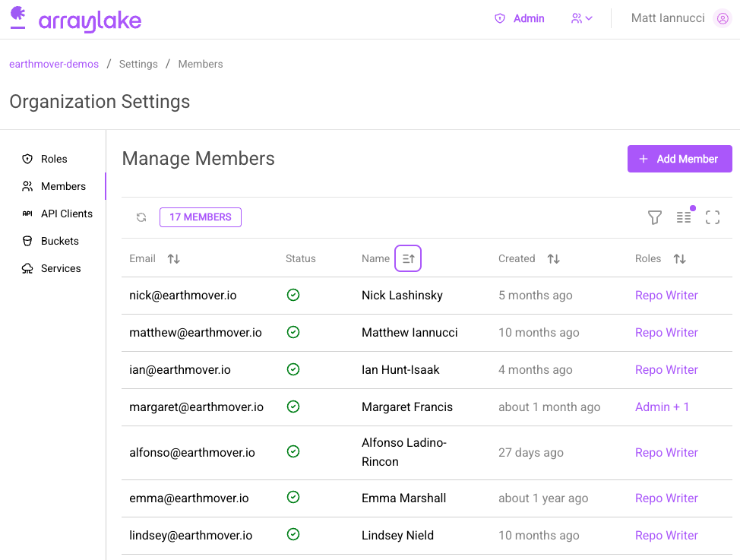This screenshot has height=560, width=740.
Task: Click the Members people icon in sidebar
Action: click(27, 186)
